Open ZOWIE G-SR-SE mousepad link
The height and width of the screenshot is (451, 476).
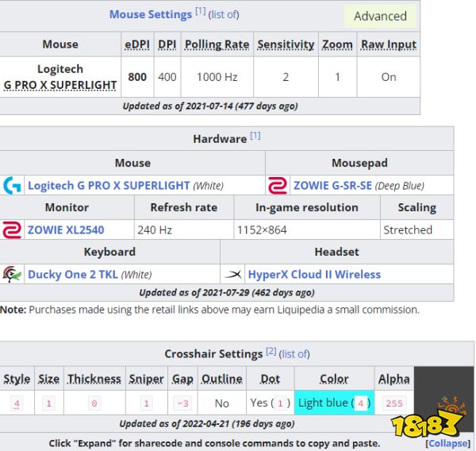click(x=332, y=185)
